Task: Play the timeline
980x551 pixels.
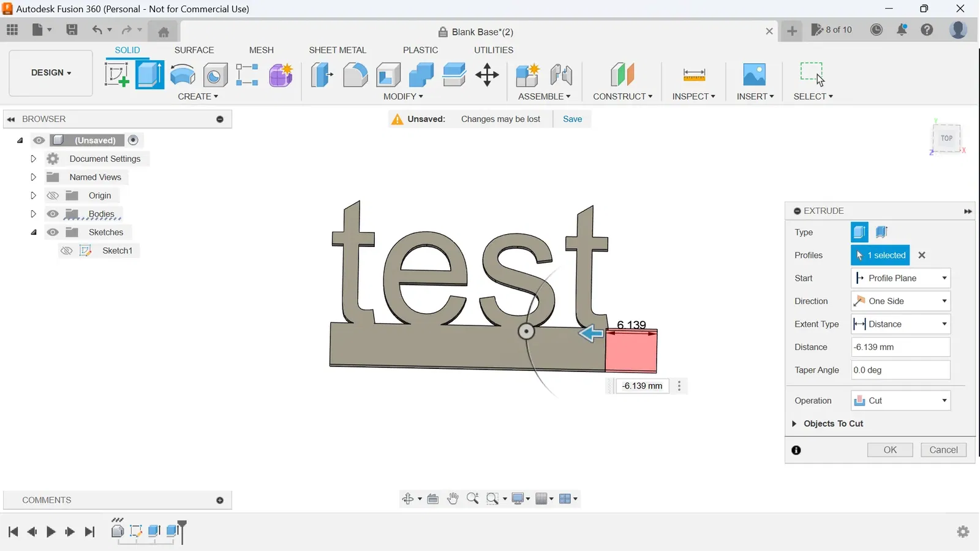Action: 51,531
